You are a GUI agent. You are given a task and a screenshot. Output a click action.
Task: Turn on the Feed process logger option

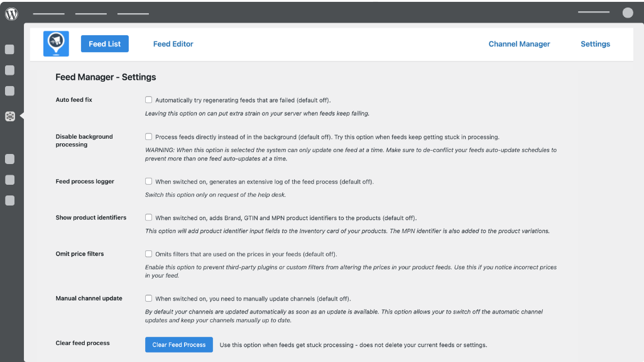tap(149, 182)
